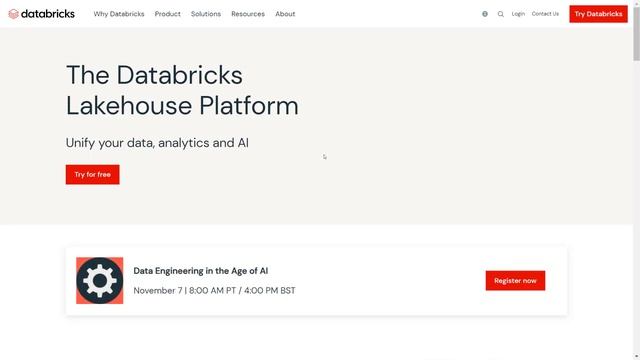Go to the Login link

click(x=518, y=14)
